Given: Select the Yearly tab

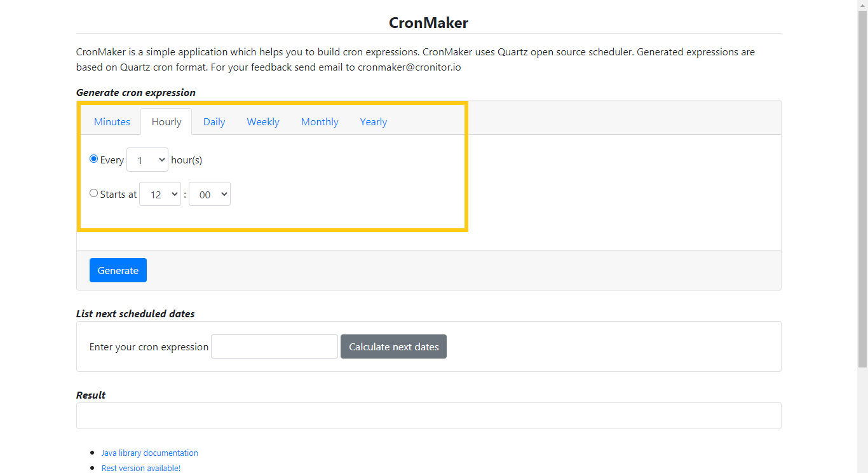Looking at the screenshot, I should click(373, 121).
